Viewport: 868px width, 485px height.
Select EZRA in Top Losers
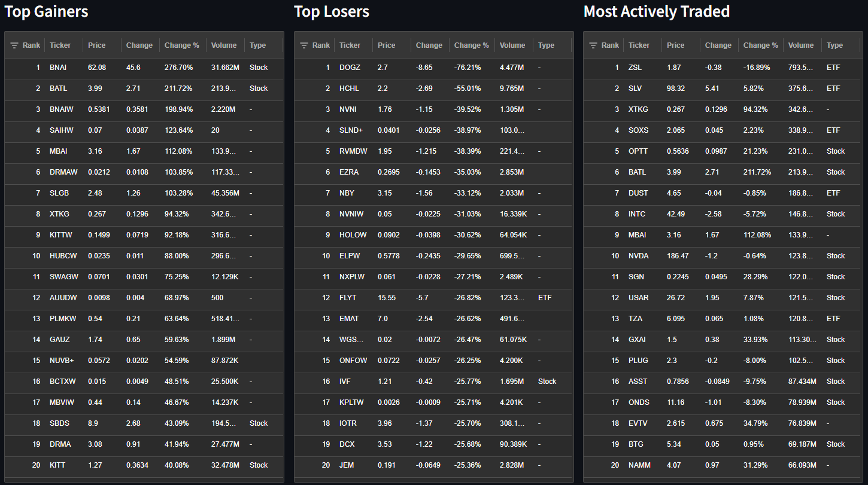pyautogui.click(x=349, y=172)
